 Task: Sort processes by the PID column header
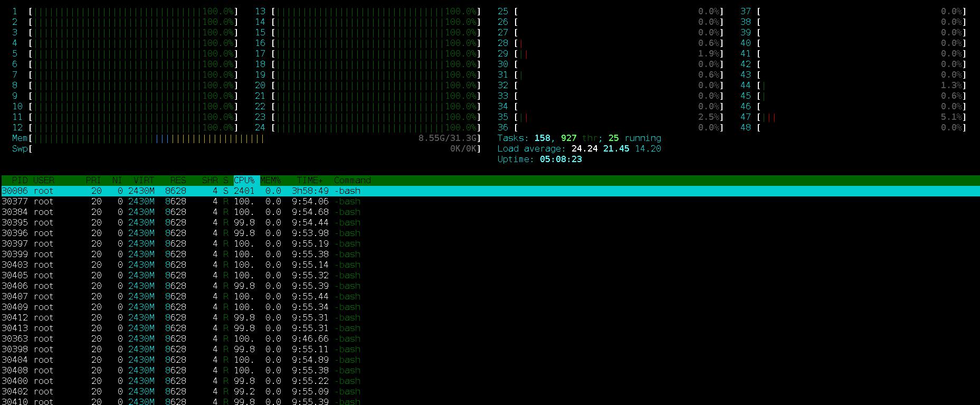tap(20, 180)
